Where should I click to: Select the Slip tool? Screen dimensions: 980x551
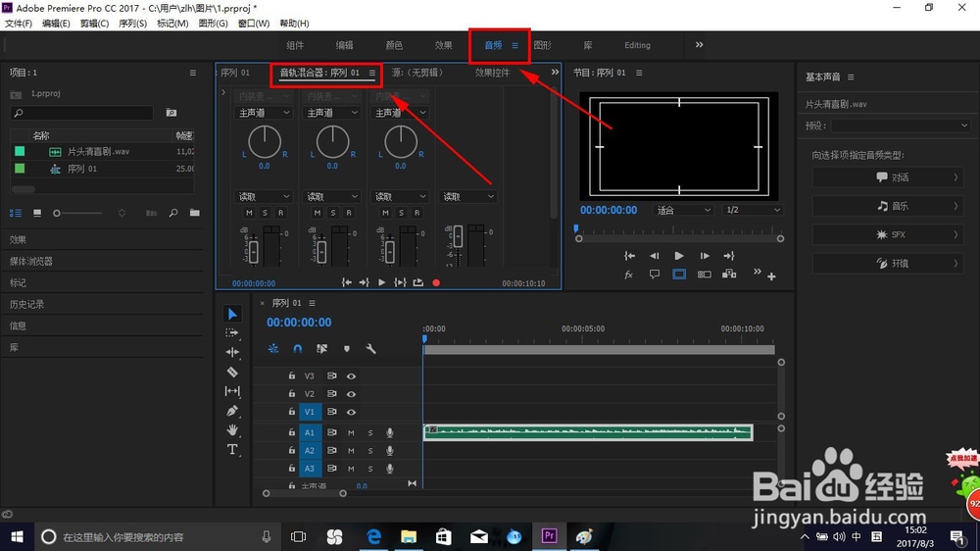coord(232,391)
